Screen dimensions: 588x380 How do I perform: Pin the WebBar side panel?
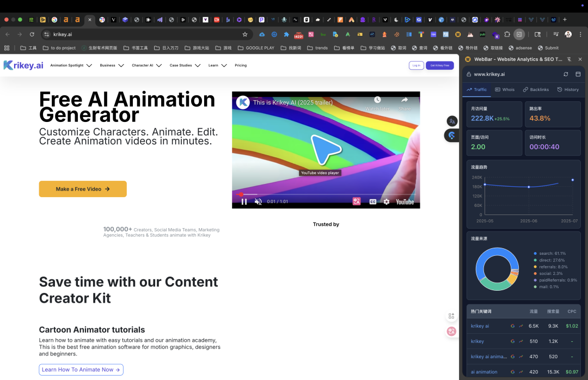coord(569,59)
